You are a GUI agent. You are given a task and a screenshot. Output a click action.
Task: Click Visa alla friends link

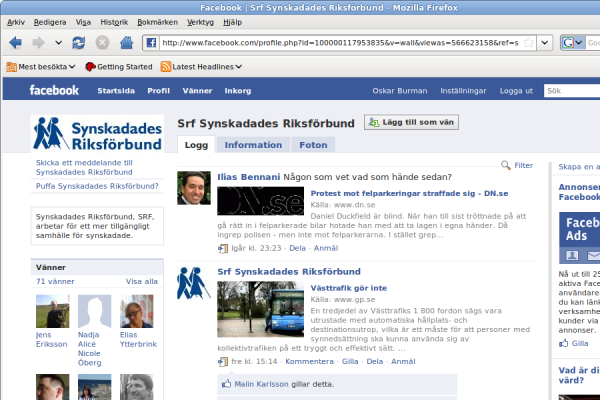[142, 281]
